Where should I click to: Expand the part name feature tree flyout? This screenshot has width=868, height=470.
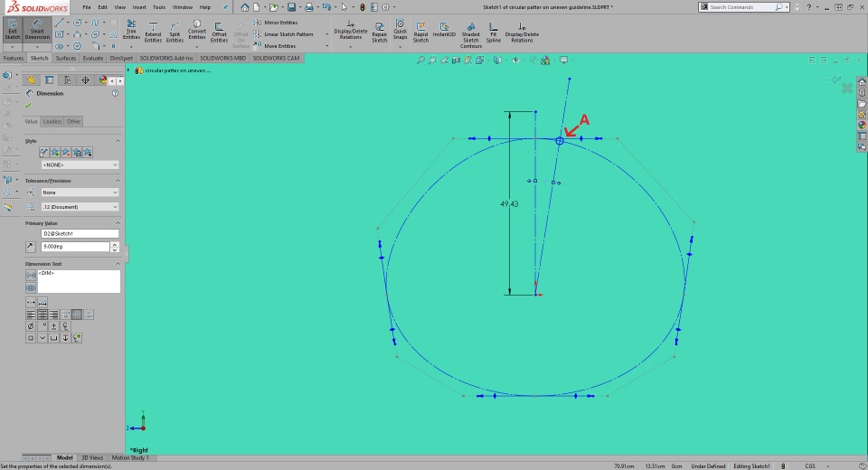(128, 70)
